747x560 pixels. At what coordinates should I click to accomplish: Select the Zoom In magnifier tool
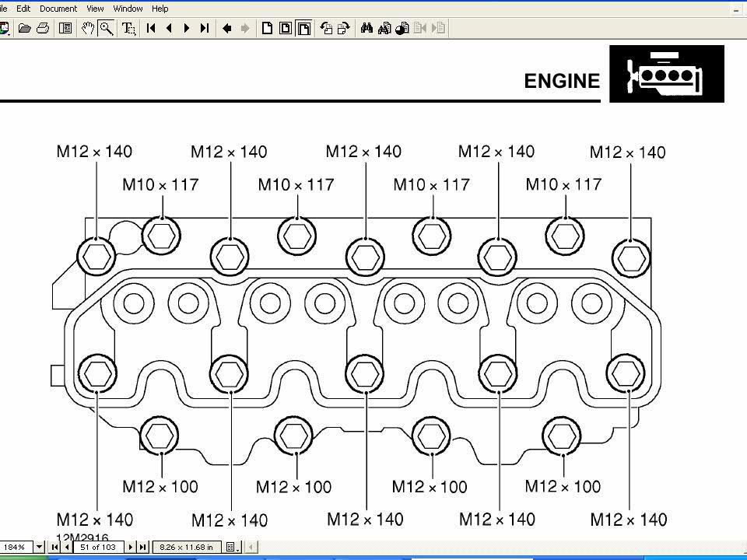107,29
